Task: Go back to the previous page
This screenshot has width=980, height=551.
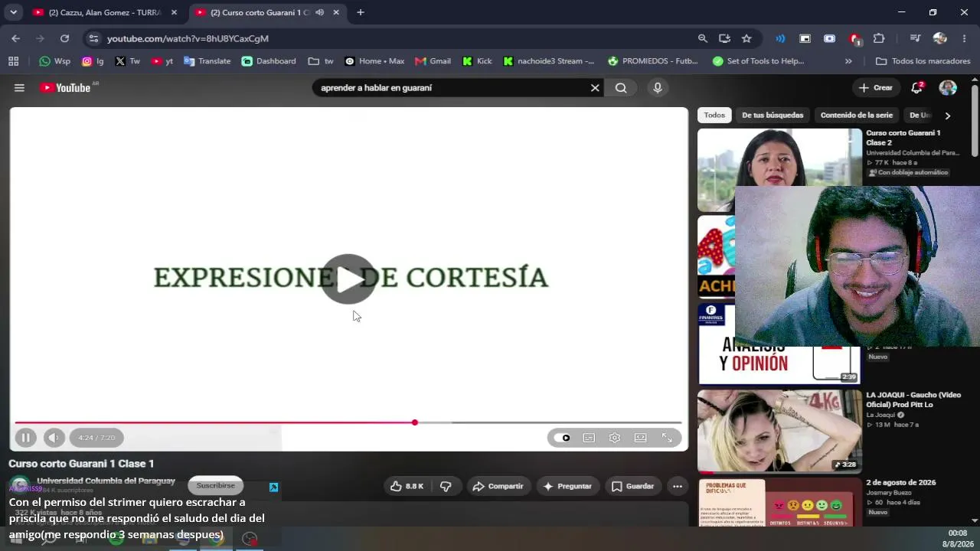Action: (16, 38)
